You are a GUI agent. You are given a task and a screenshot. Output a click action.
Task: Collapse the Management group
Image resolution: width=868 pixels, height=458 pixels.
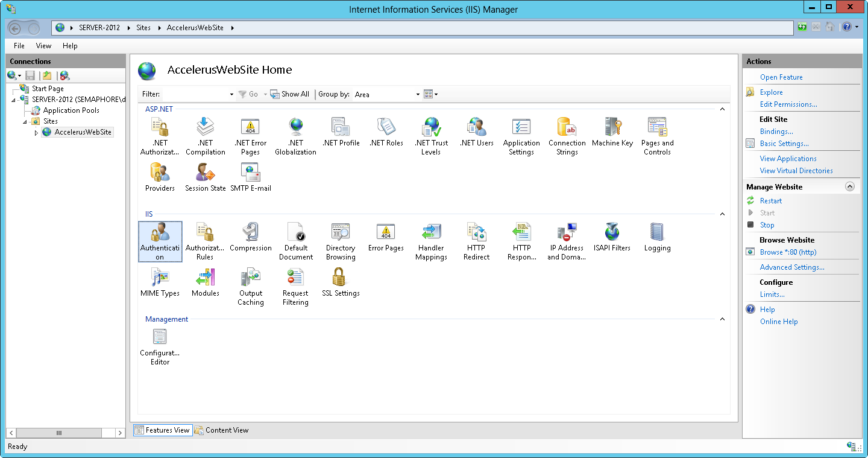coord(722,319)
